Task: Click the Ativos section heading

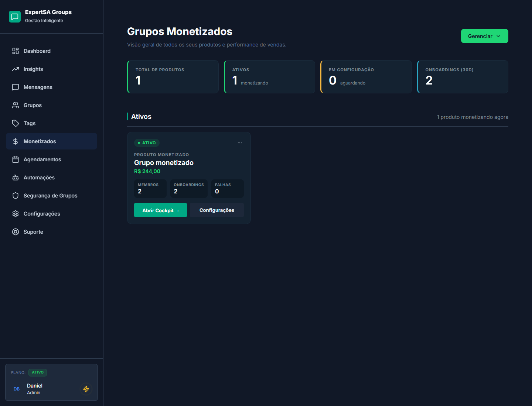Action: point(141,117)
